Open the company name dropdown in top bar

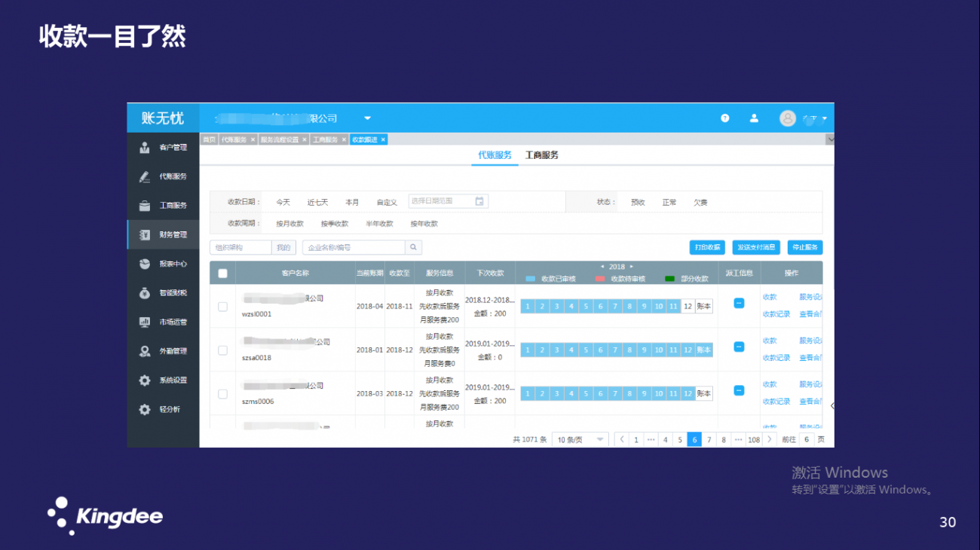367,118
